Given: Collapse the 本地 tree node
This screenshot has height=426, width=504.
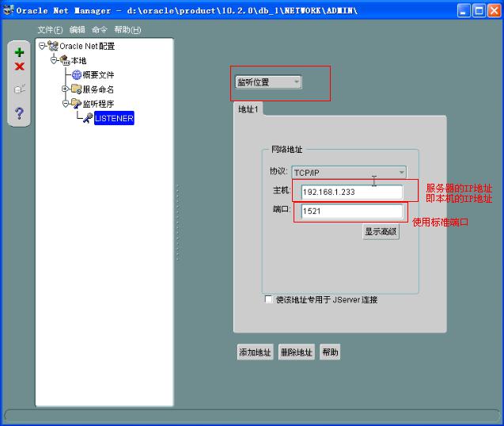Looking at the screenshot, I should click(54, 60).
